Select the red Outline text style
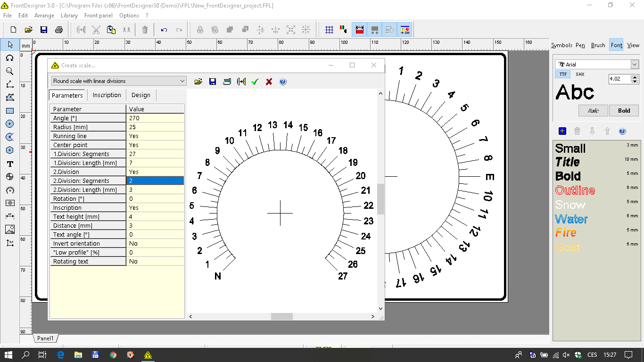Screen dimensions: 644x362 click(x=575, y=190)
